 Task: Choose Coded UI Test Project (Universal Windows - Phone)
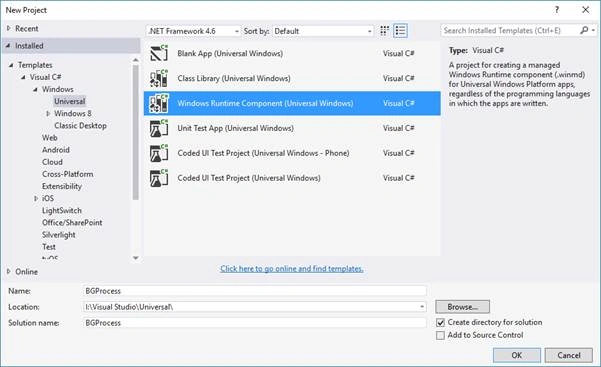click(x=292, y=153)
